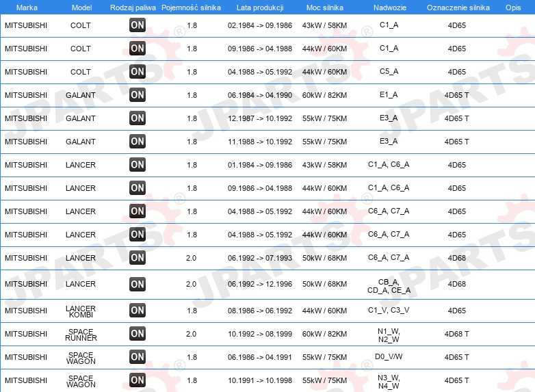Click the 50kW / 68KM cell for 06.1992 -> 07.1993
This screenshot has height=392, width=535.
pos(324,258)
